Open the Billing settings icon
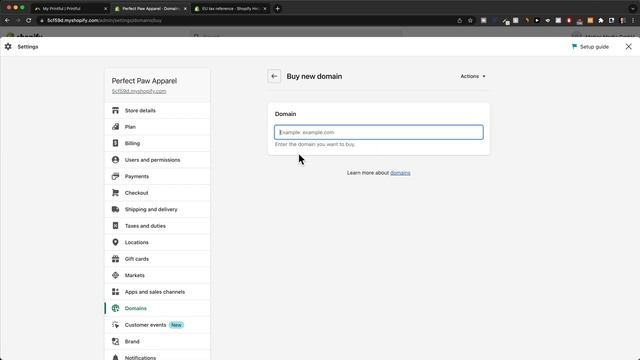Image resolution: width=640 pixels, height=360 pixels. 116,143
